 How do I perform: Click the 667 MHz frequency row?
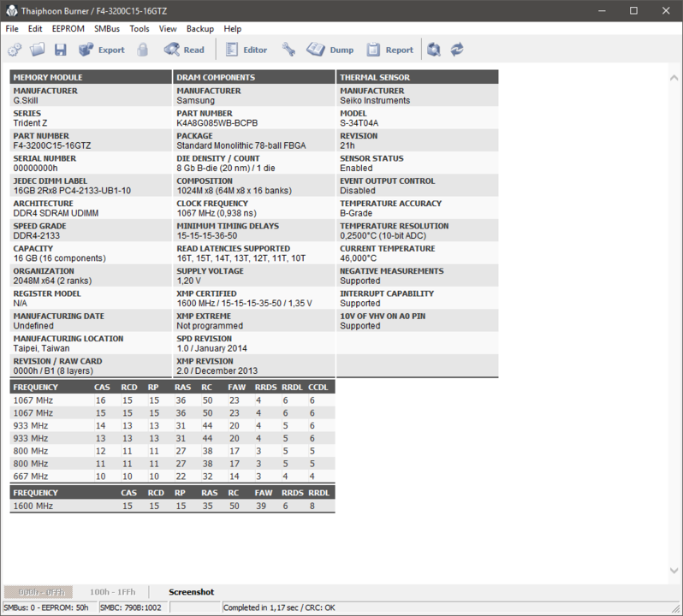(172, 477)
